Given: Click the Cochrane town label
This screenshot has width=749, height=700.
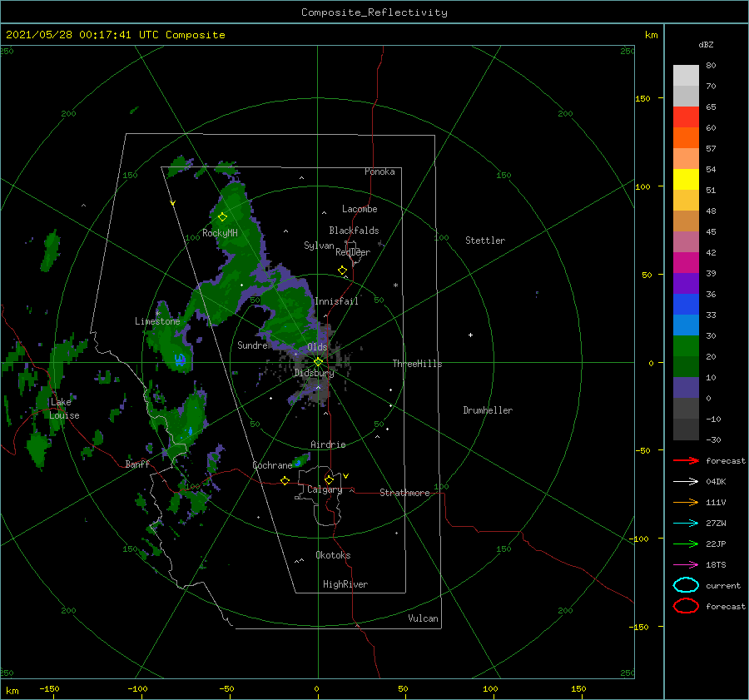Looking at the screenshot, I should coord(272,465).
